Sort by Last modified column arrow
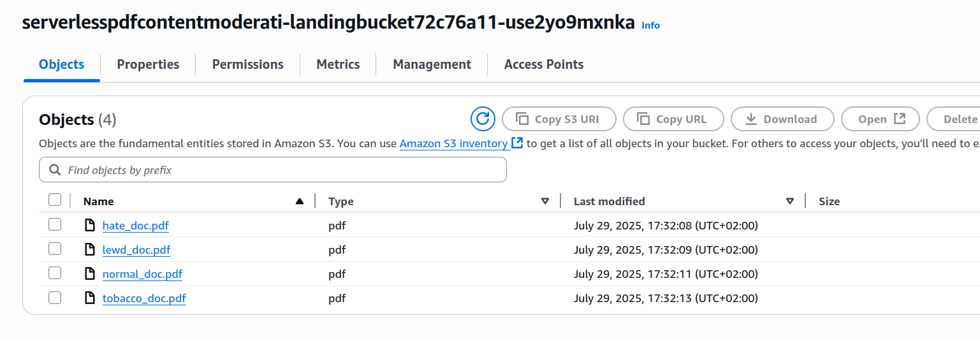This screenshot has width=980, height=341. point(790,201)
